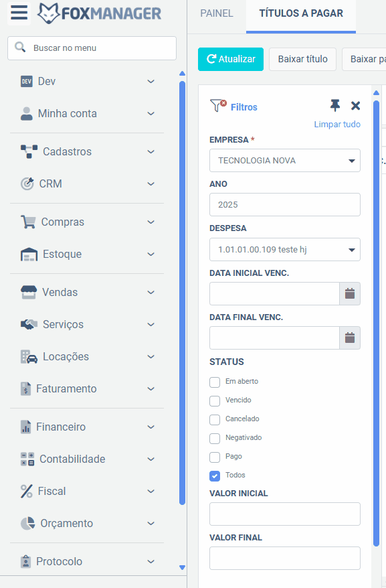Enable the Vencido status checkbox
The height and width of the screenshot is (588, 386).
(215, 401)
